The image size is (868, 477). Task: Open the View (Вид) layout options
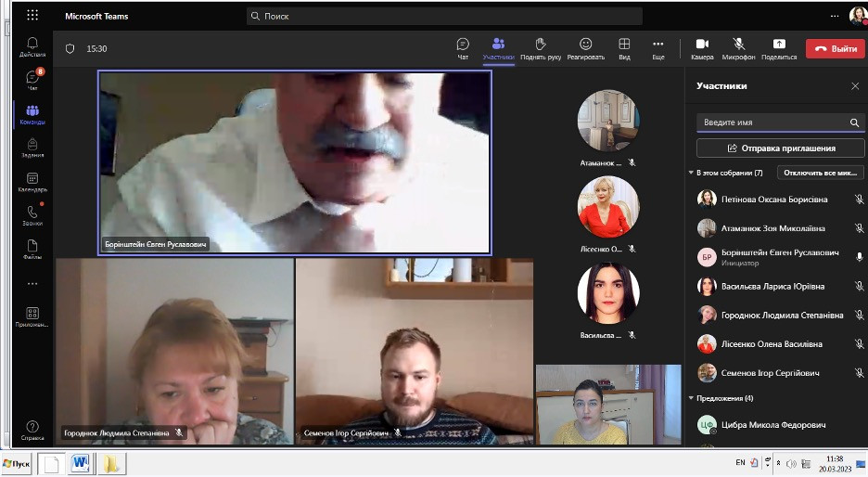click(624, 49)
